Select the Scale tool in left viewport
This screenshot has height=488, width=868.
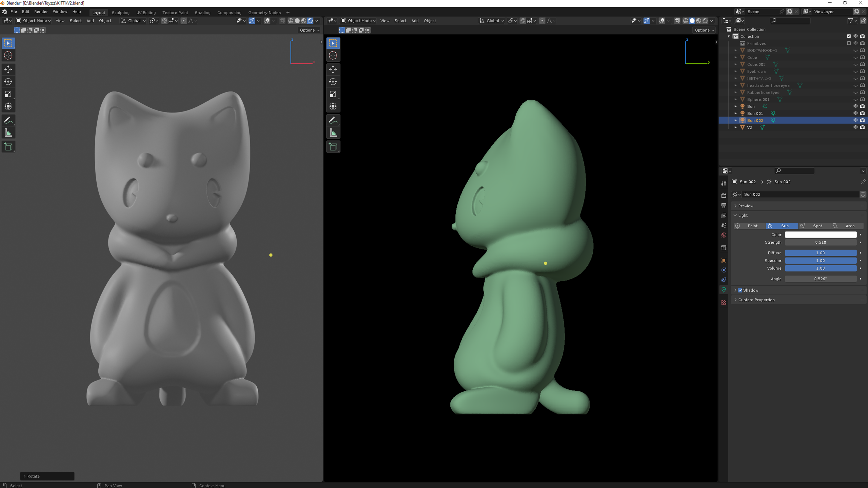tap(8, 94)
